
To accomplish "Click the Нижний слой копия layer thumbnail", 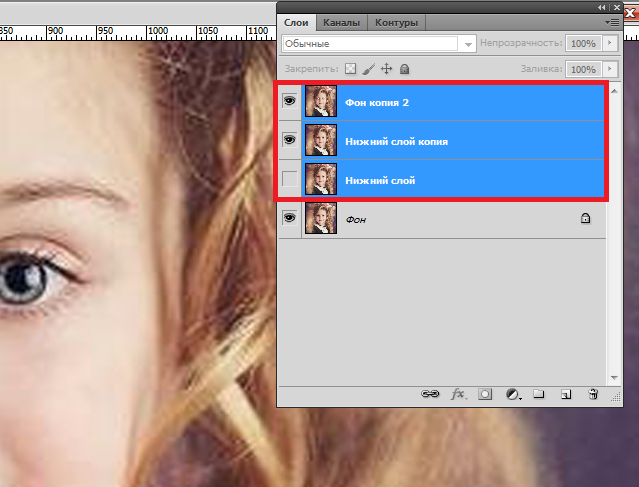I will point(321,140).
